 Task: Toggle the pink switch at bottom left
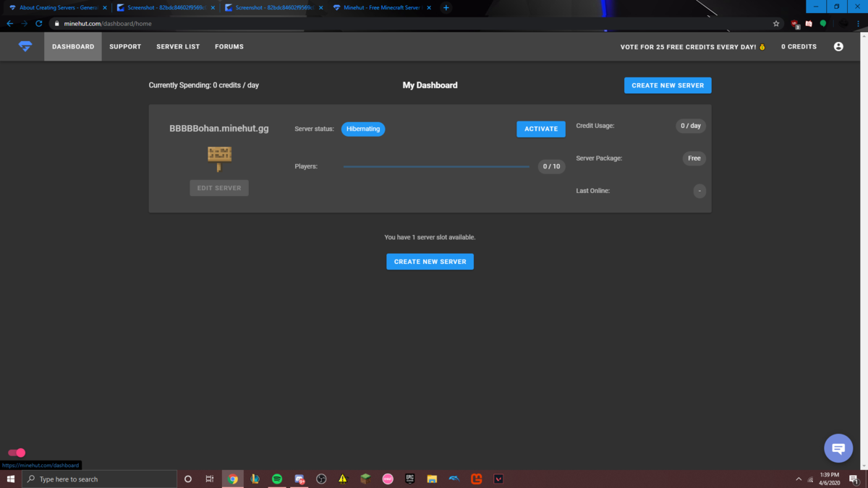(17, 453)
